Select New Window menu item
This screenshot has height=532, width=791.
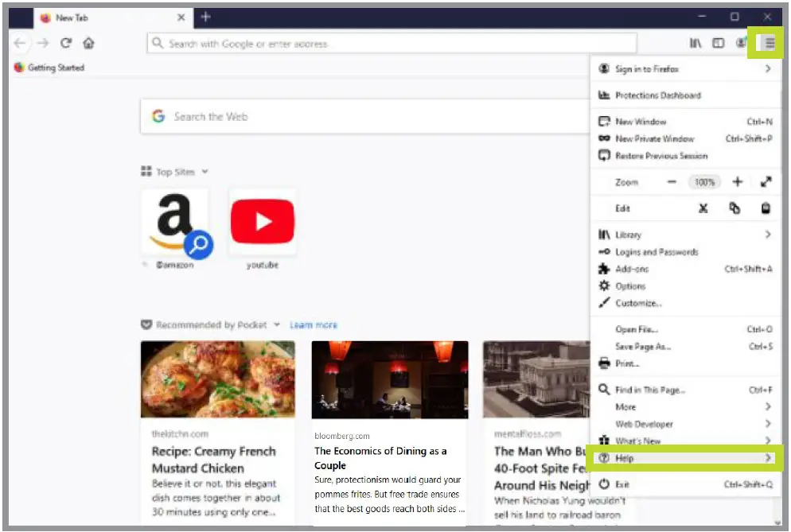[x=685, y=122]
